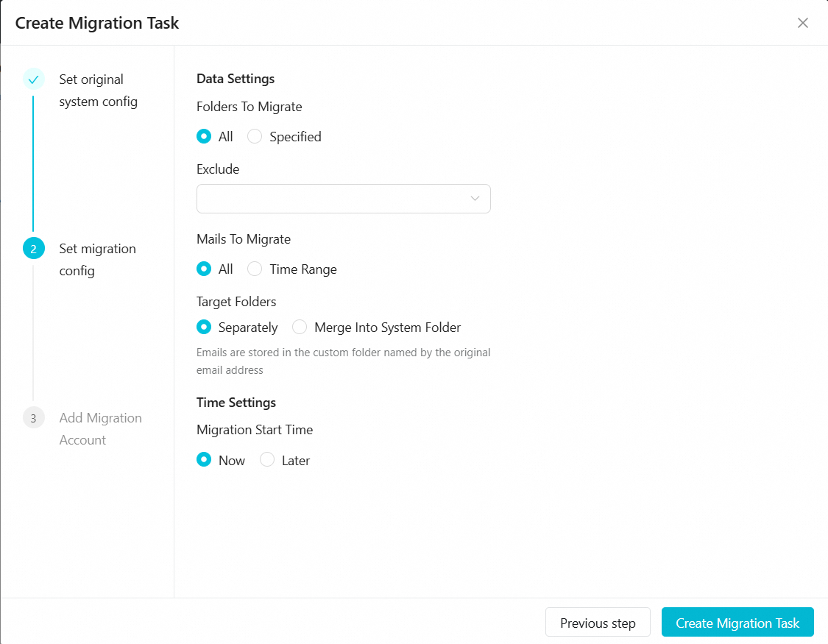
Task: Select All for Folders To Migrate
Action: point(205,137)
